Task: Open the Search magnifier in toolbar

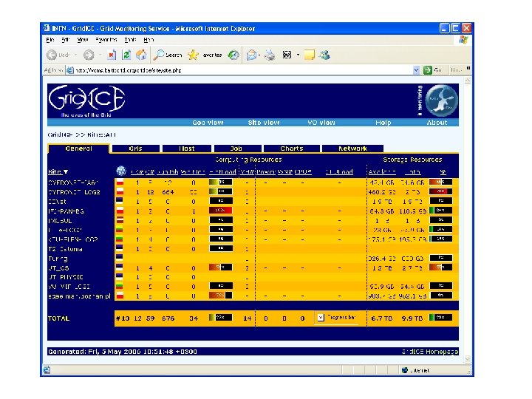Action: click(x=167, y=55)
